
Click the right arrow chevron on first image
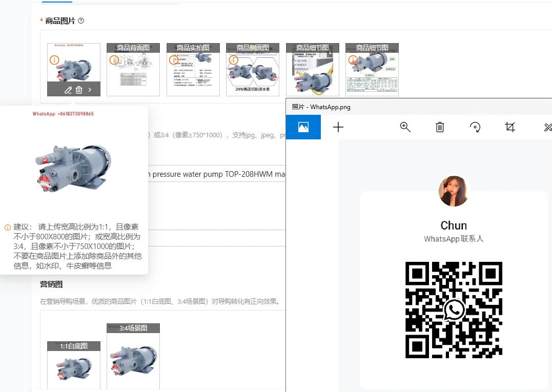click(x=90, y=90)
